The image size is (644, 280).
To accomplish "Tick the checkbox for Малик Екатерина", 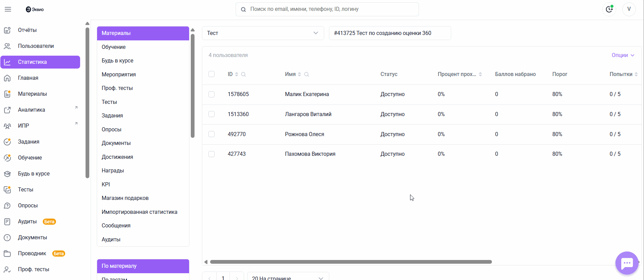I will click(211, 94).
